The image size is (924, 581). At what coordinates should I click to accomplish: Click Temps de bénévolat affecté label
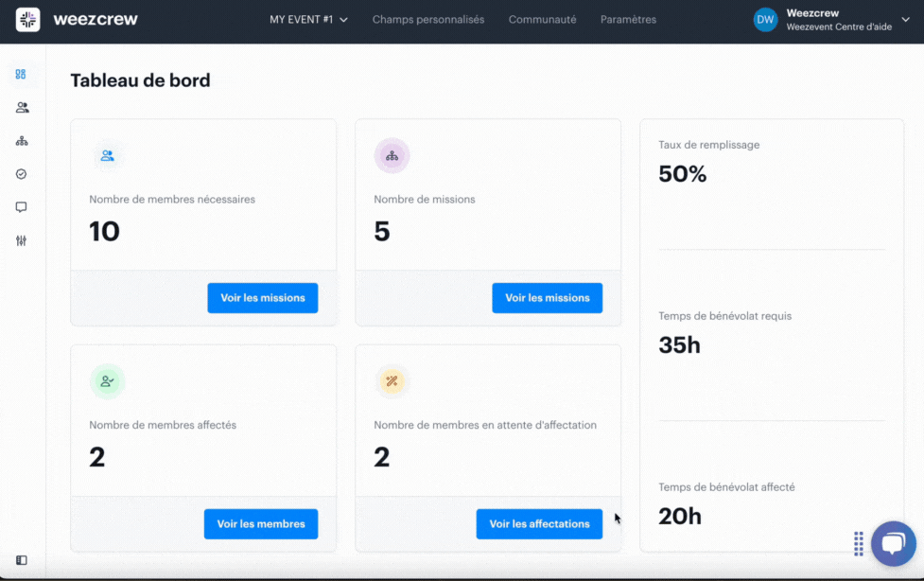[726, 487]
